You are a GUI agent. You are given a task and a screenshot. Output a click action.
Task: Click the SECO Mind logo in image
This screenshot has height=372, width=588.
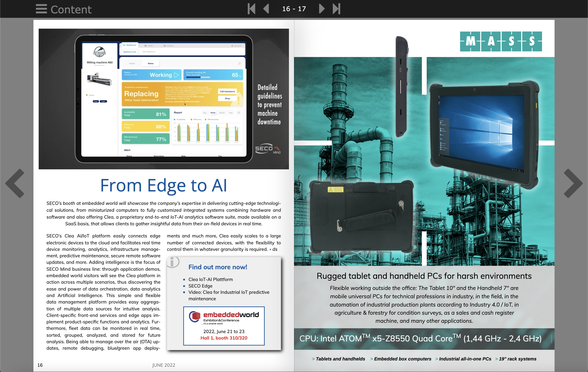(268, 149)
